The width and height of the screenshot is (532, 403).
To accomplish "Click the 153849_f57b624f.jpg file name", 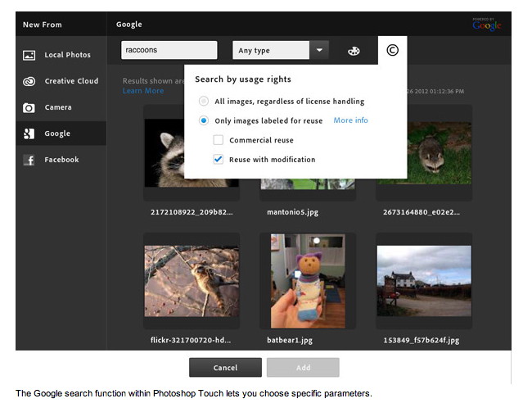I will point(422,341).
